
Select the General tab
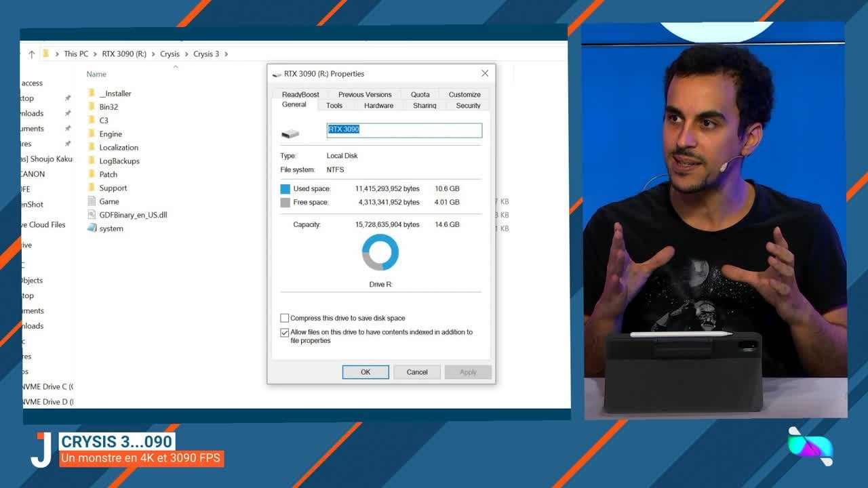(294, 105)
